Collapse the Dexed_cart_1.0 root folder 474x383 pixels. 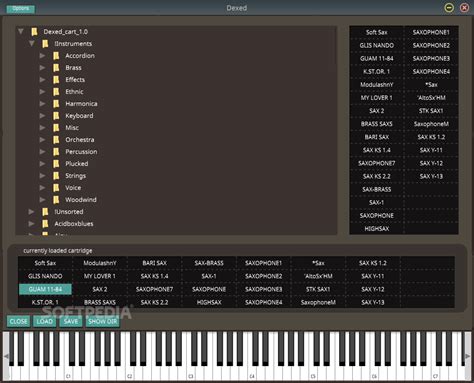click(21, 32)
